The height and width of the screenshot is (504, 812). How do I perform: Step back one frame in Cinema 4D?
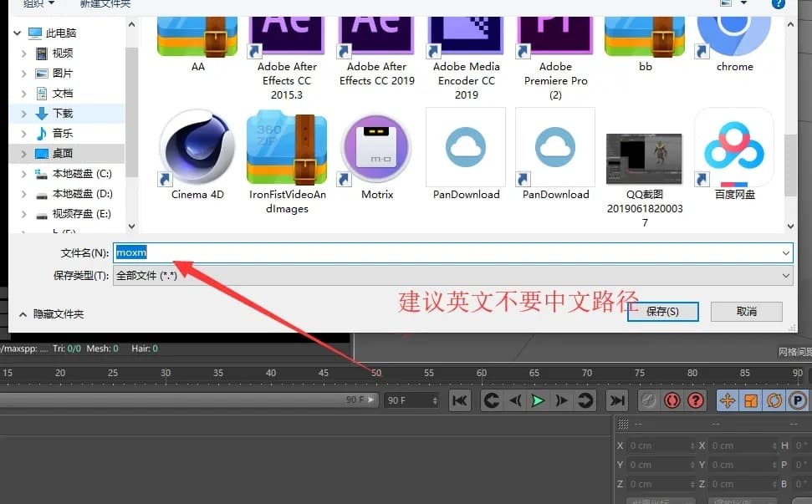(x=515, y=400)
